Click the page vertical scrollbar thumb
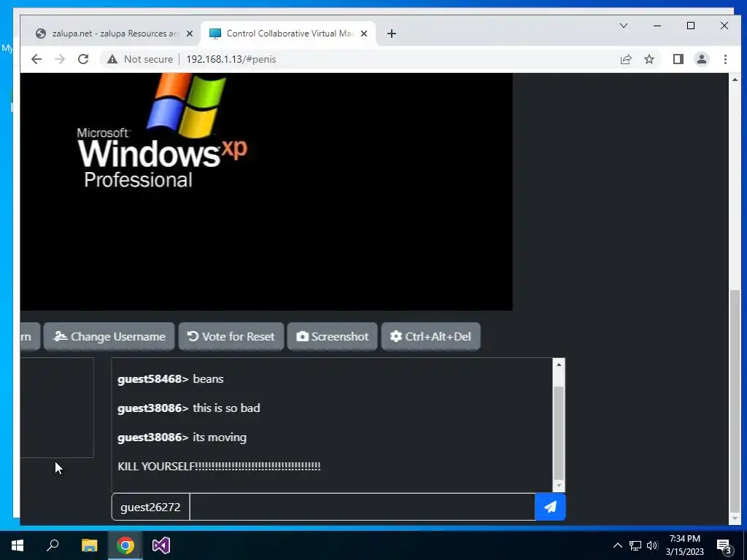 [735, 400]
